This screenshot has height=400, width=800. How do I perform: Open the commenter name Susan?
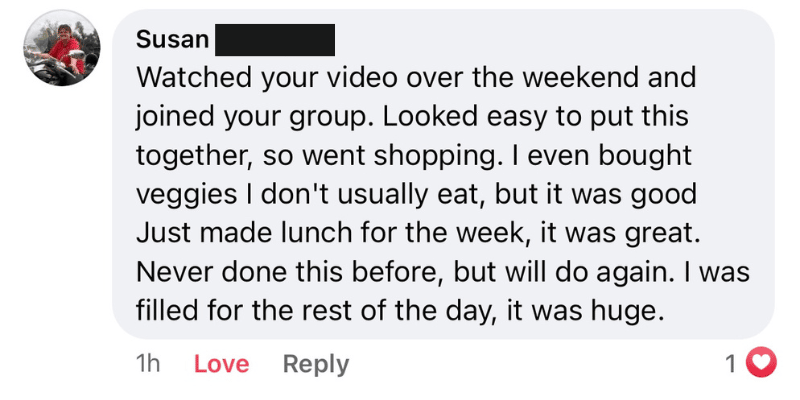tap(172, 39)
